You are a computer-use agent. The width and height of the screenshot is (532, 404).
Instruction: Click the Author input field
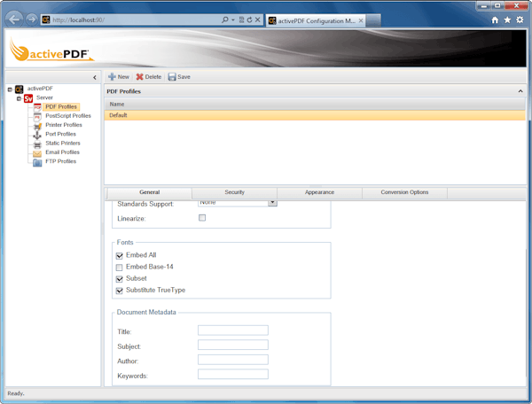tap(233, 360)
